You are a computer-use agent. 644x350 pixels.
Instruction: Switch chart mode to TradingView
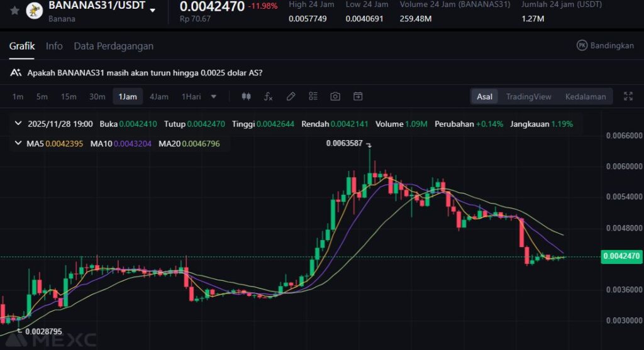[528, 96]
